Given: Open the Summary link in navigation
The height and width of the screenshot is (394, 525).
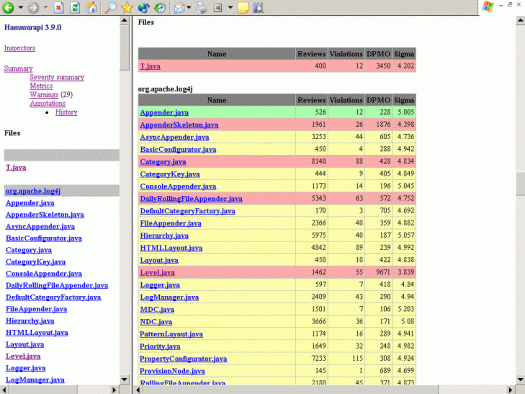Looking at the screenshot, I should tap(18, 69).
